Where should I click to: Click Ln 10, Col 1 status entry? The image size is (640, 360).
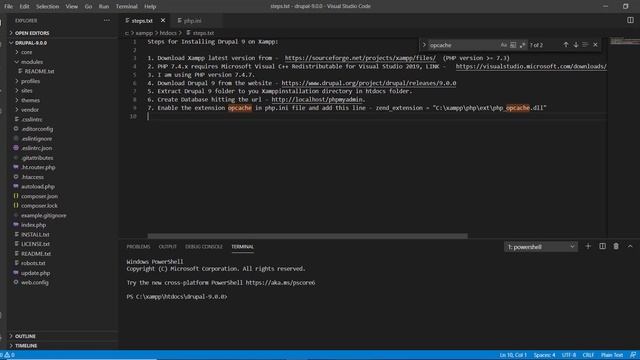pos(513,355)
